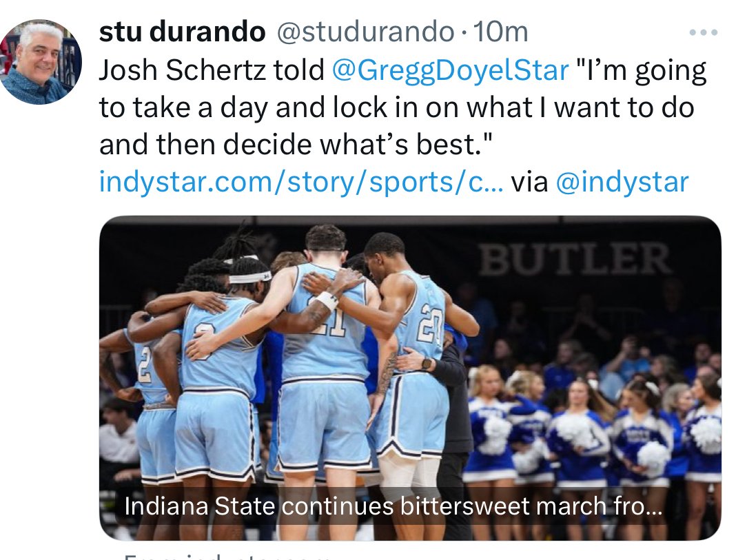This screenshot has height=560, width=747.
Task: Open stu durando's profile avatar
Action: point(41,62)
